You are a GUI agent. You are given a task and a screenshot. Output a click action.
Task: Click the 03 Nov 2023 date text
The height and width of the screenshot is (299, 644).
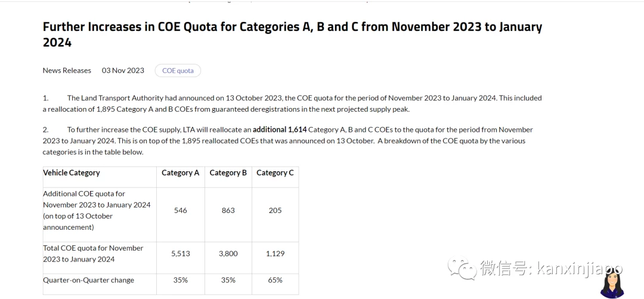point(123,70)
